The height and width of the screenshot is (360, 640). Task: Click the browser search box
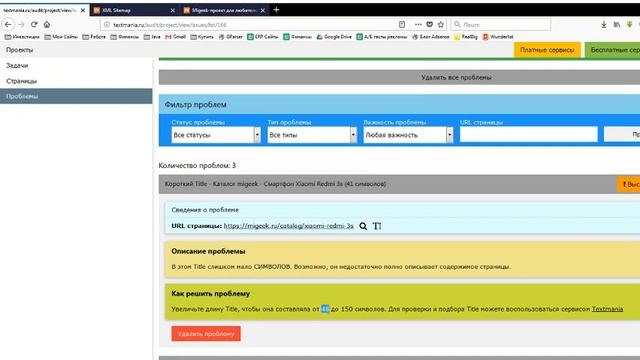[501, 24]
